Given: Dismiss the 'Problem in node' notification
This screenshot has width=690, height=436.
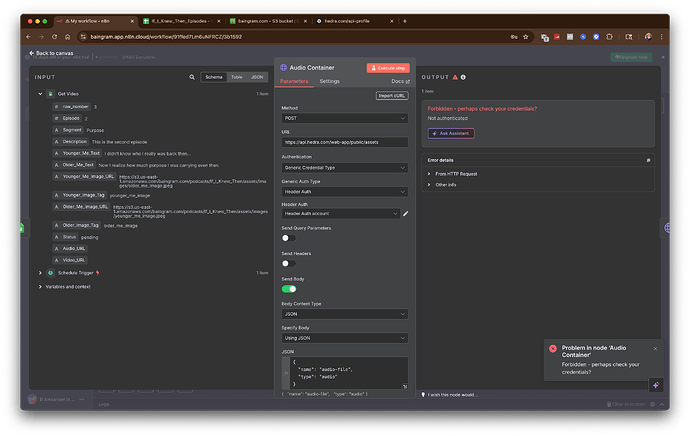Looking at the screenshot, I should click(655, 348).
